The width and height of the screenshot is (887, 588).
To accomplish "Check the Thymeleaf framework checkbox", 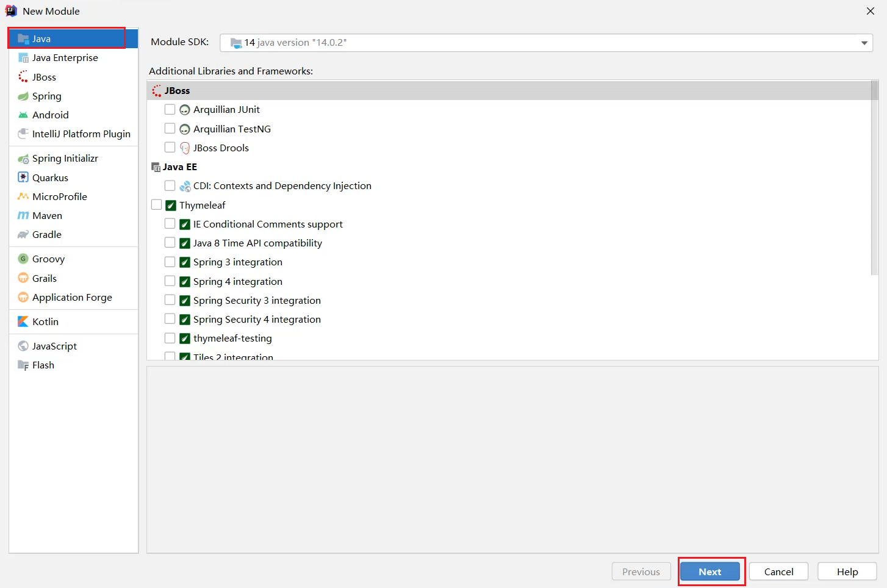I will click(x=157, y=205).
